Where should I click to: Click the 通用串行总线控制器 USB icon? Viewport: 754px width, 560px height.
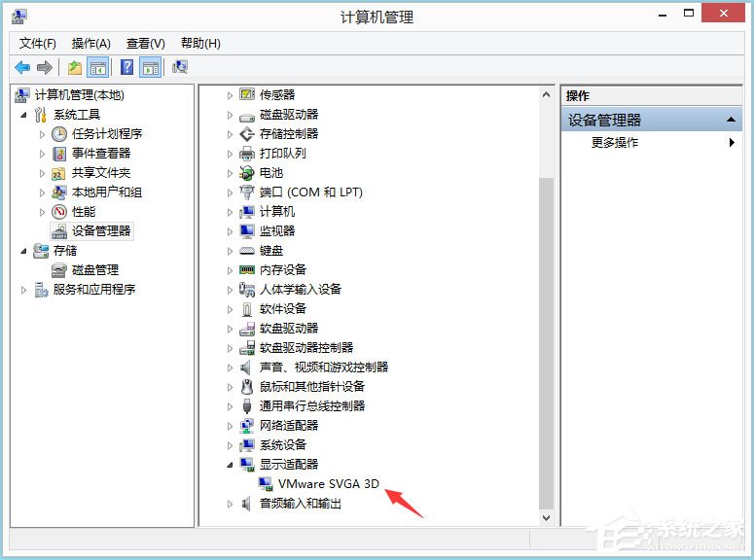pyautogui.click(x=247, y=406)
